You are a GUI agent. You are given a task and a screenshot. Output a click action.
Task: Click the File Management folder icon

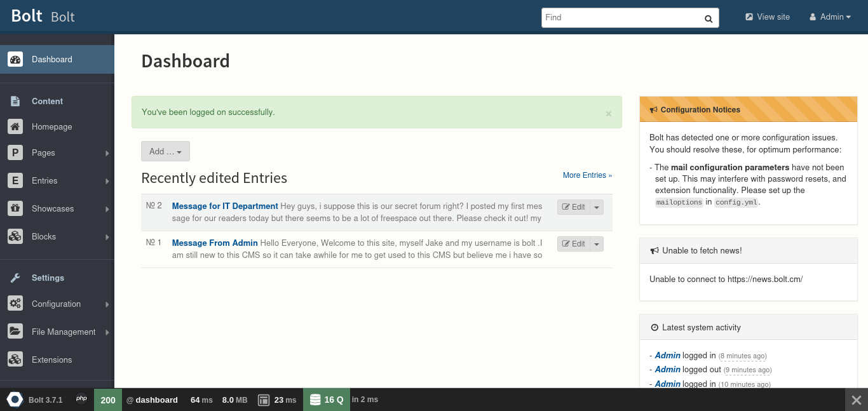point(15,332)
